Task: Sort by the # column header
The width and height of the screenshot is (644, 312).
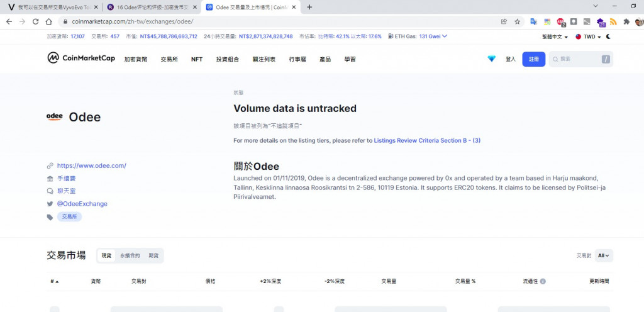Action: (54, 281)
